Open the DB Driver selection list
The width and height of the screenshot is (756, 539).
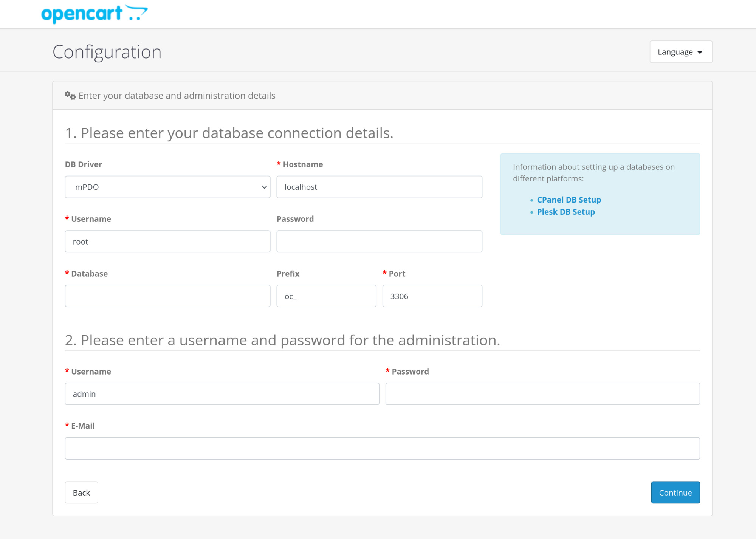click(x=167, y=187)
